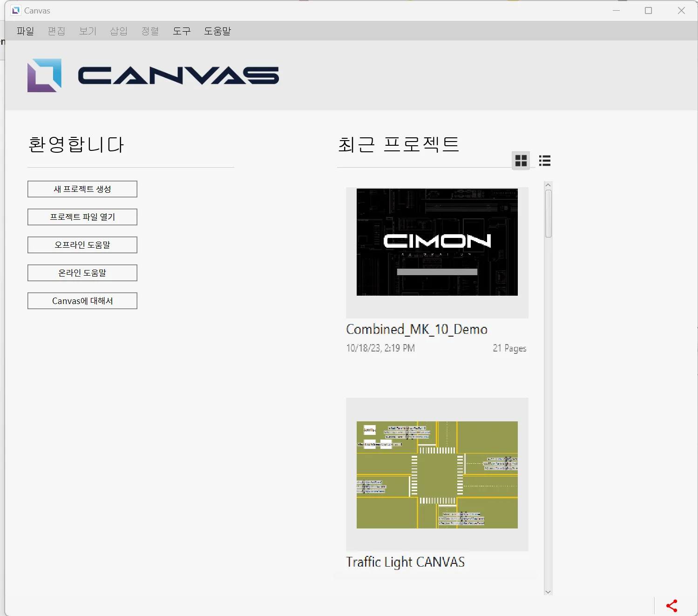Click the Canvas title bar app icon
Screen dimensions: 698x616
(16, 10)
